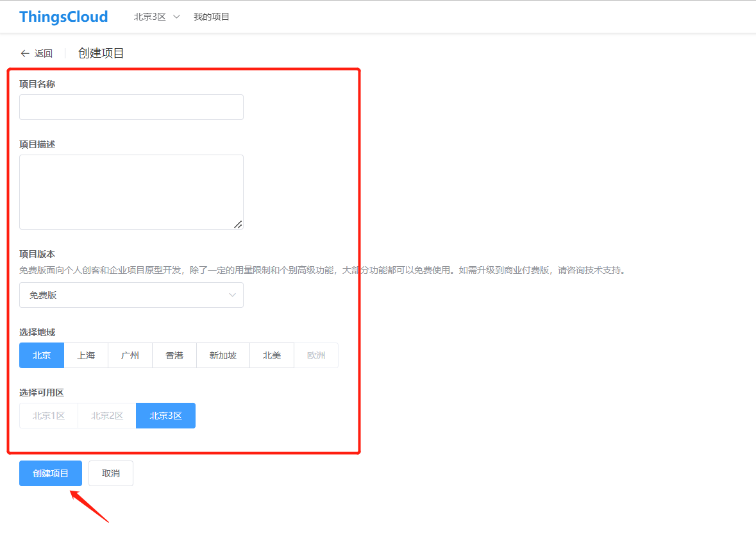
Task: Expand the 北京3区 region dropdown in header
Action: 156,17
